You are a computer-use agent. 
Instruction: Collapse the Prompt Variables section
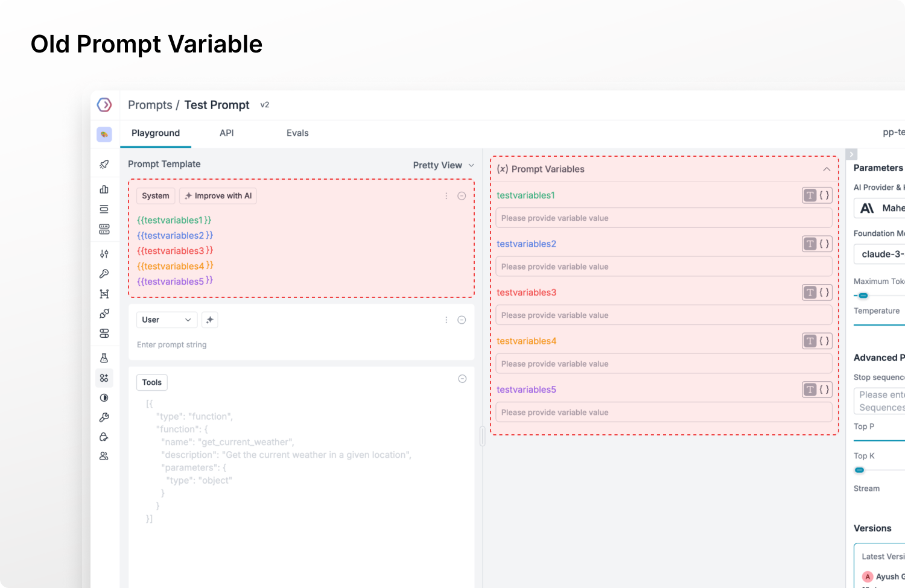point(827,169)
